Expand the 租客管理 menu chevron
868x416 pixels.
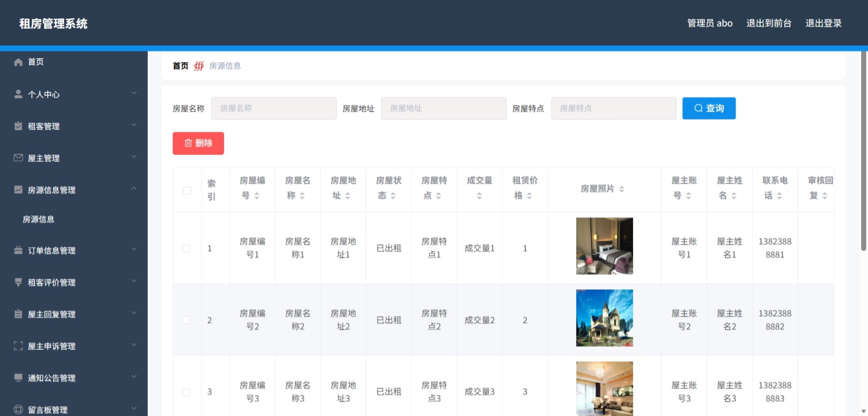coord(134,125)
